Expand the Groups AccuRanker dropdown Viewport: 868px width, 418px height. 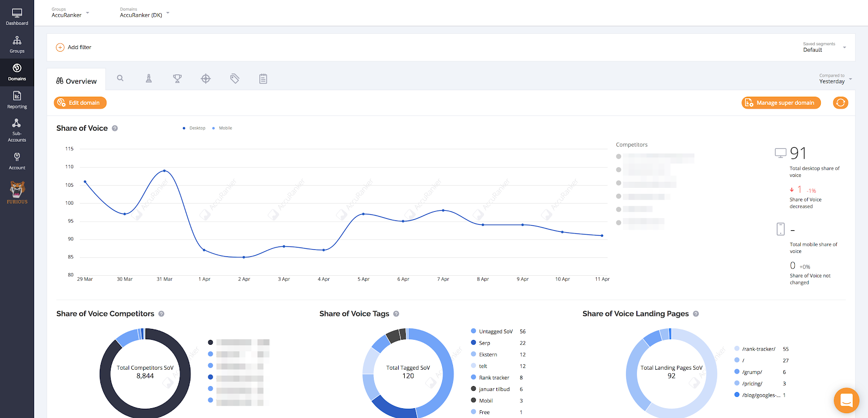[71, 12]
